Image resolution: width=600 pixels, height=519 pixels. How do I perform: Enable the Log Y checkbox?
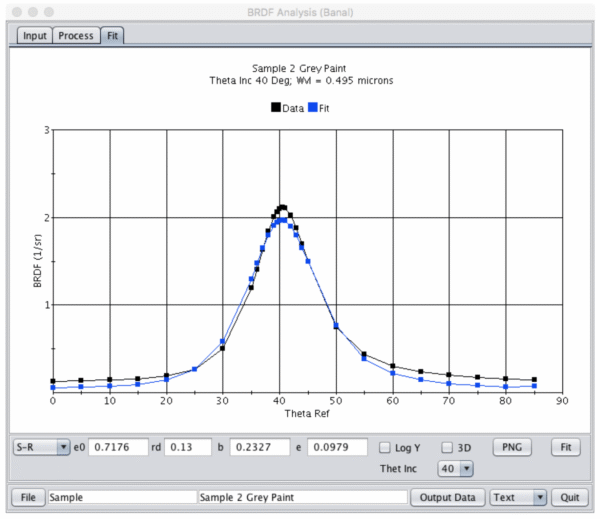386,447
